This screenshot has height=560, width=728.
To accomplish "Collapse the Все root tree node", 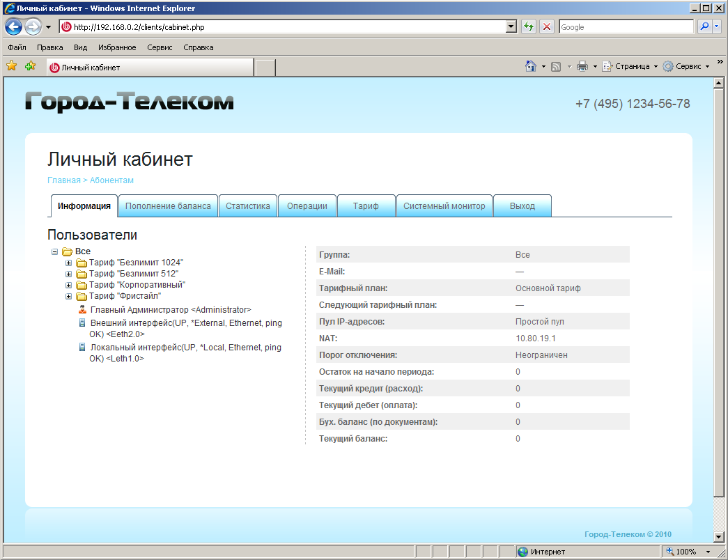I will click(x=55, y=251).
